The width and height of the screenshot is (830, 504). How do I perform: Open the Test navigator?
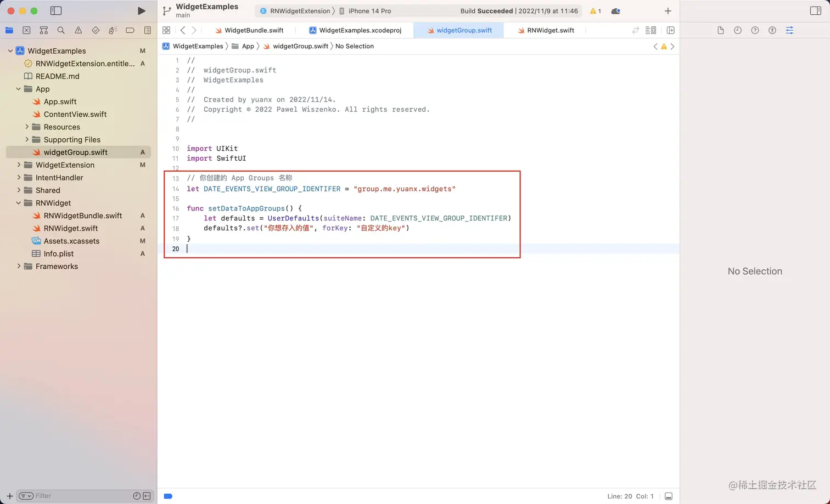(x=96, y=30)
